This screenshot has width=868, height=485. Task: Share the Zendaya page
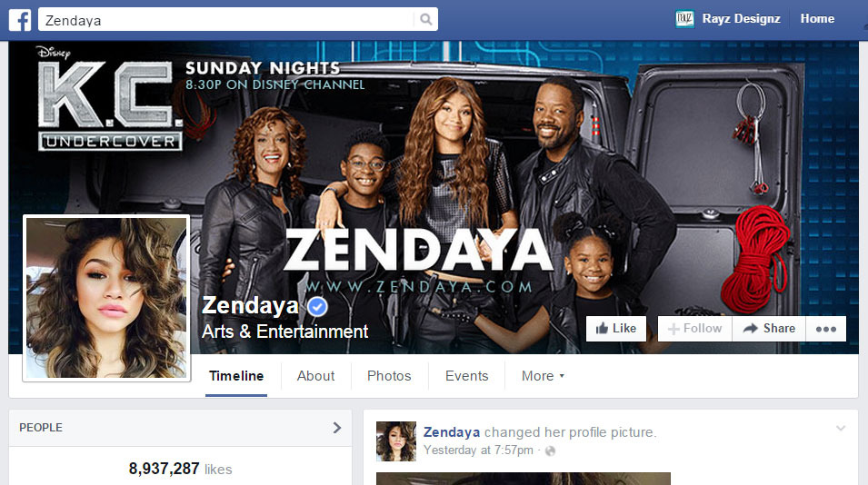[769, 329]
